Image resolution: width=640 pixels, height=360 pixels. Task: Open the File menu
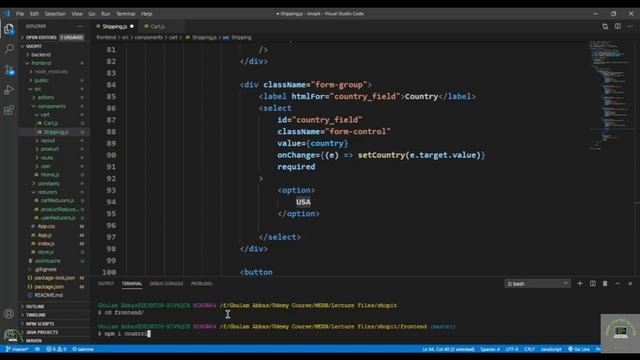coord(20,13)
